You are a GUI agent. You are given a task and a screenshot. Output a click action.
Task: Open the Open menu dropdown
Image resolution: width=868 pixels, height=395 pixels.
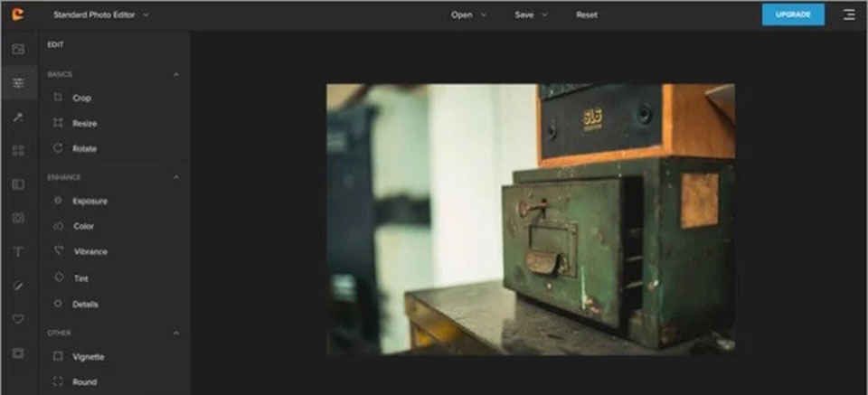468,15
